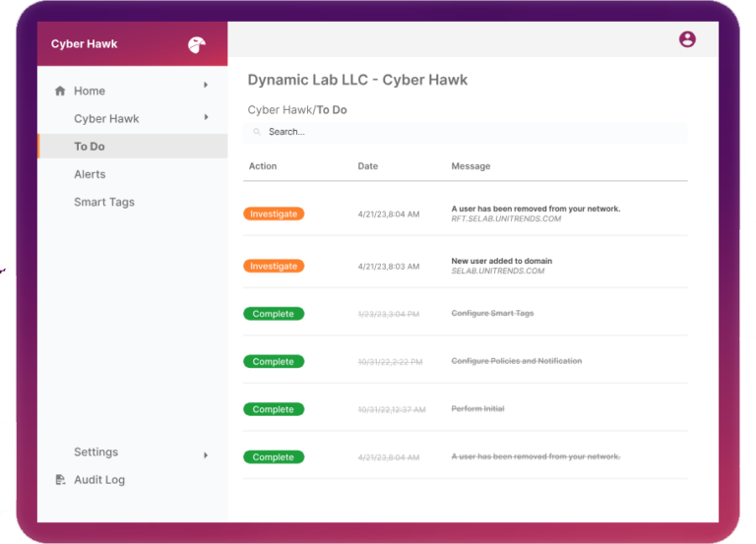The width and height of the screenshot is (756, 544).
Task: Expand the Home menu arrow
Action: [x=206, y=85]
